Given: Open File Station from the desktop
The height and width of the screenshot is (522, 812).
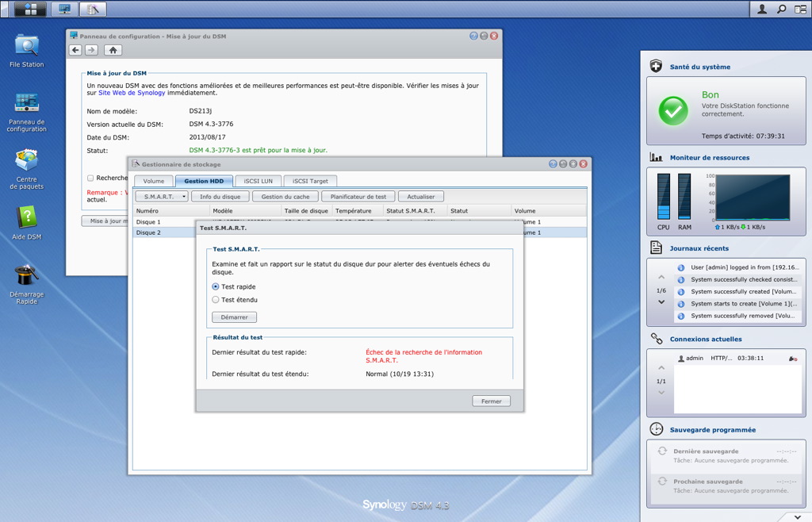Looking at the screenshot, I should tap(26, 51).
